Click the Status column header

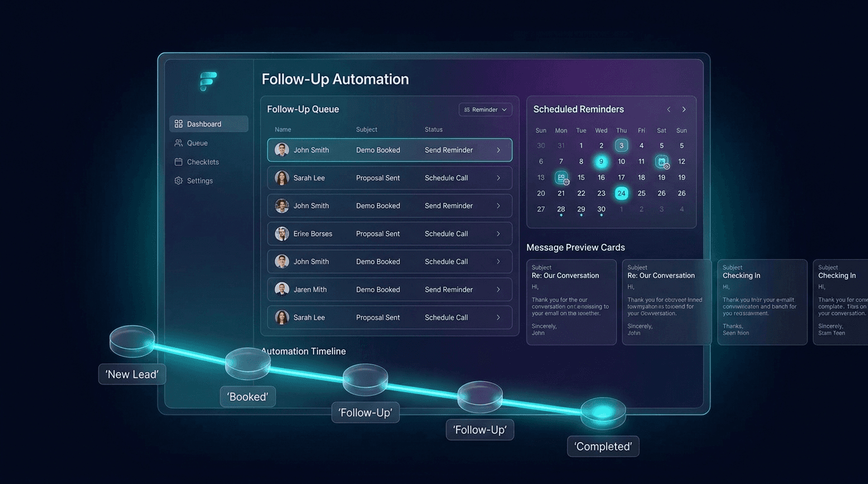434,130
